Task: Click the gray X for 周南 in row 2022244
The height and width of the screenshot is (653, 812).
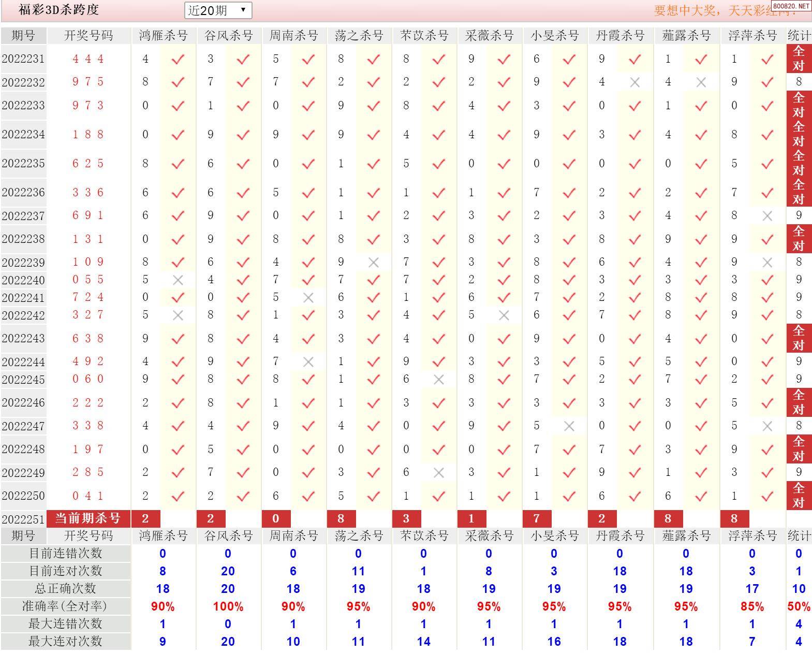Action: point(308,362)
